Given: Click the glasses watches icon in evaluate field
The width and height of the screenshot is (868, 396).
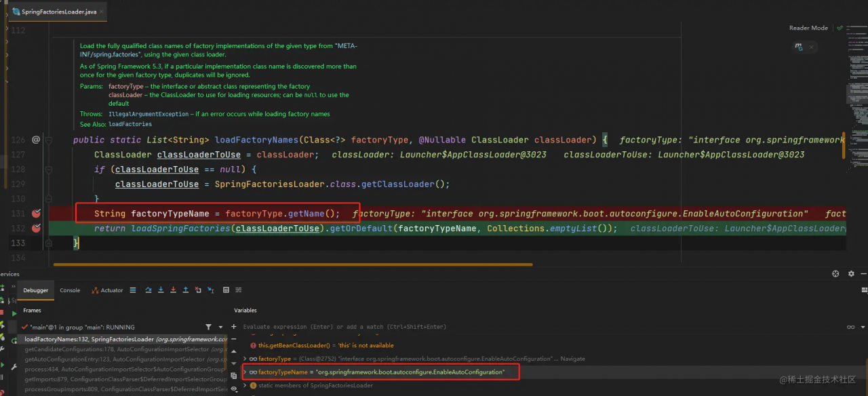Looking at the screenshot, I should click(850, 327).
